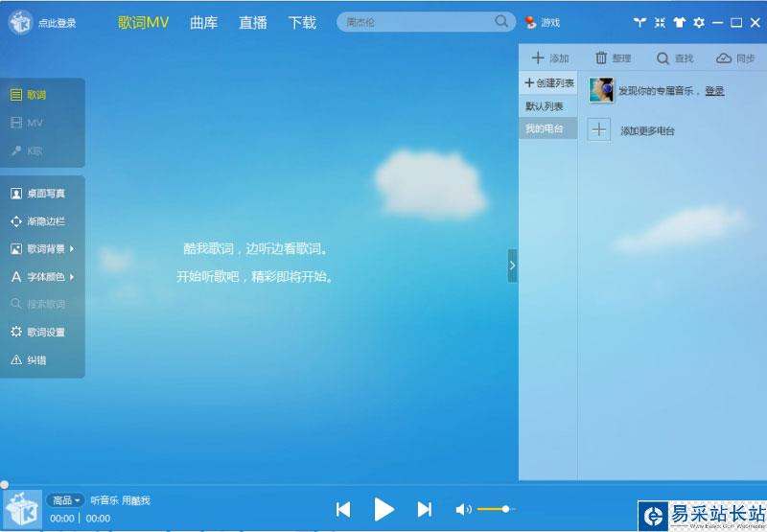The width and height of the screenshot is (767, 532).
Task: Open the 下载 download tab
Action: click(x=302, y=22)
